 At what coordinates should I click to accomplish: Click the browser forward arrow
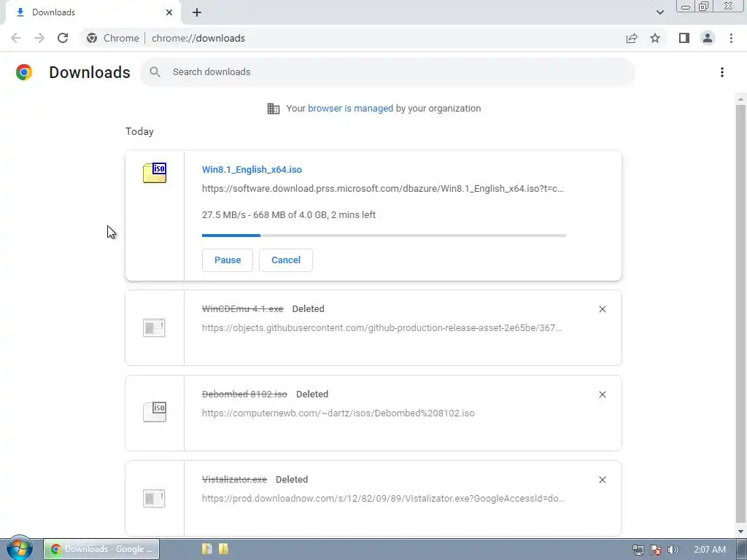tap(39, 38)
